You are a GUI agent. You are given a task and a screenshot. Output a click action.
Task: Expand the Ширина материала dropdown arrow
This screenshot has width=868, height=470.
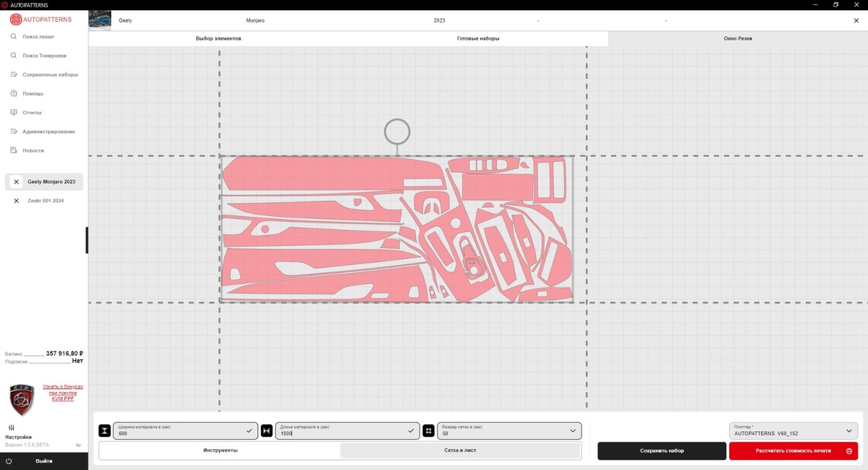coord(249,431)
